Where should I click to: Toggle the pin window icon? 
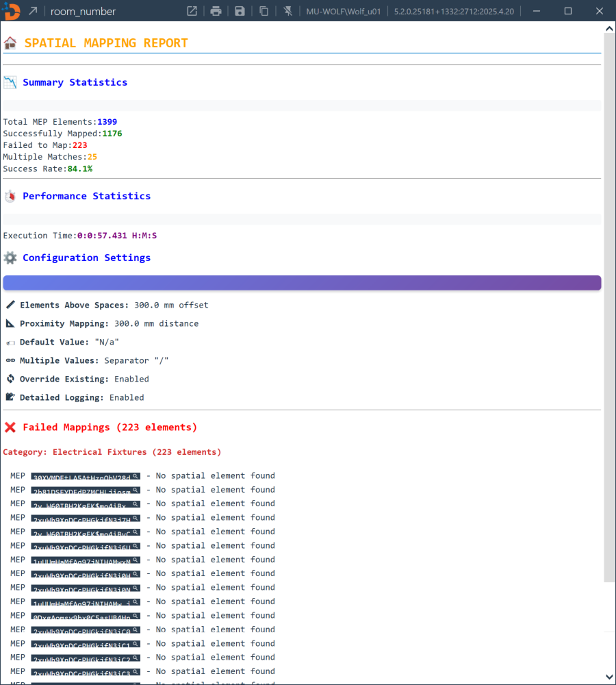[x=288, y=11]
